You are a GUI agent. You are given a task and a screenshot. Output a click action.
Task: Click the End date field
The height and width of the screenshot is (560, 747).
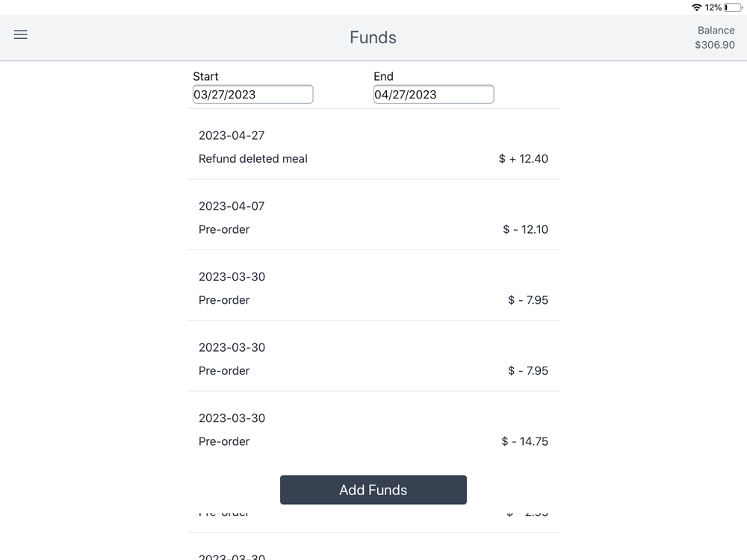pyautogui.click(x=433, y=94)
